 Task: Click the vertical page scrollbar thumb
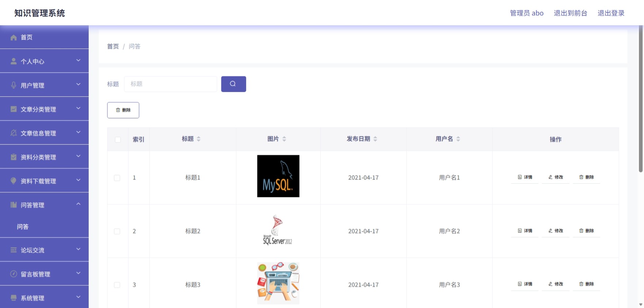[641, 99]
